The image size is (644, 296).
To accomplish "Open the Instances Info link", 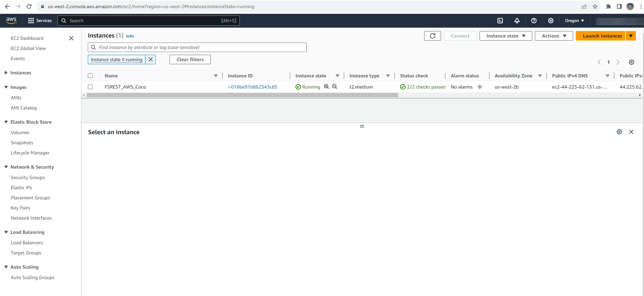I will pyautogui.click(x=130, y=36).
